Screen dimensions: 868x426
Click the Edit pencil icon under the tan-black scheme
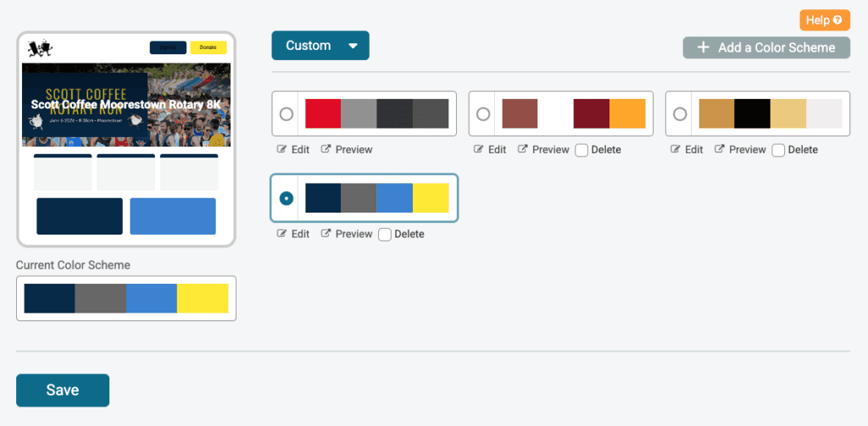coord(676,150)
